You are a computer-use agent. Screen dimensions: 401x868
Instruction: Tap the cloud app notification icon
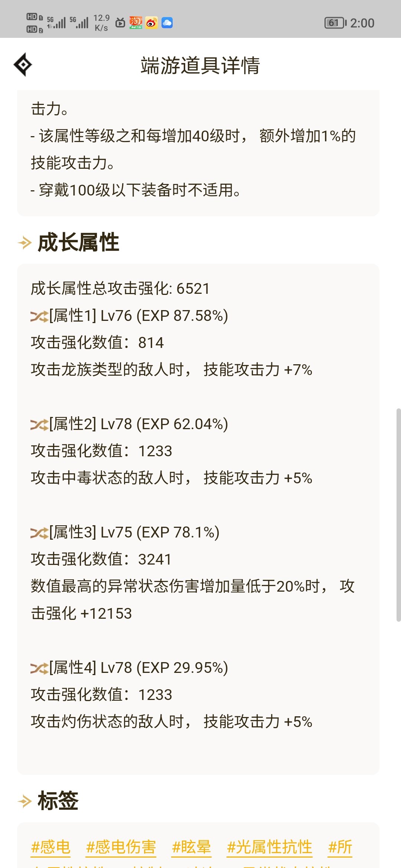(x=167, y=23)
